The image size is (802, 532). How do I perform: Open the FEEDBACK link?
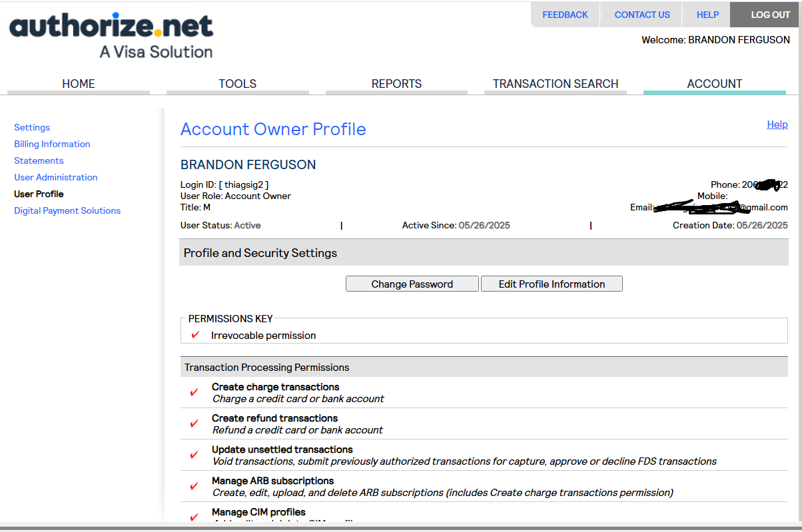click(565, 15)
